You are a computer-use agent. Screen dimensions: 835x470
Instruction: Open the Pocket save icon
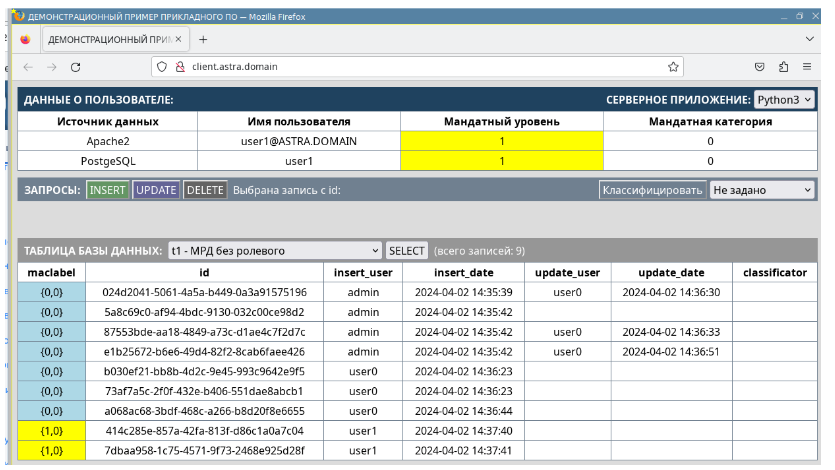pyautogui.click(x=760, y=67)
